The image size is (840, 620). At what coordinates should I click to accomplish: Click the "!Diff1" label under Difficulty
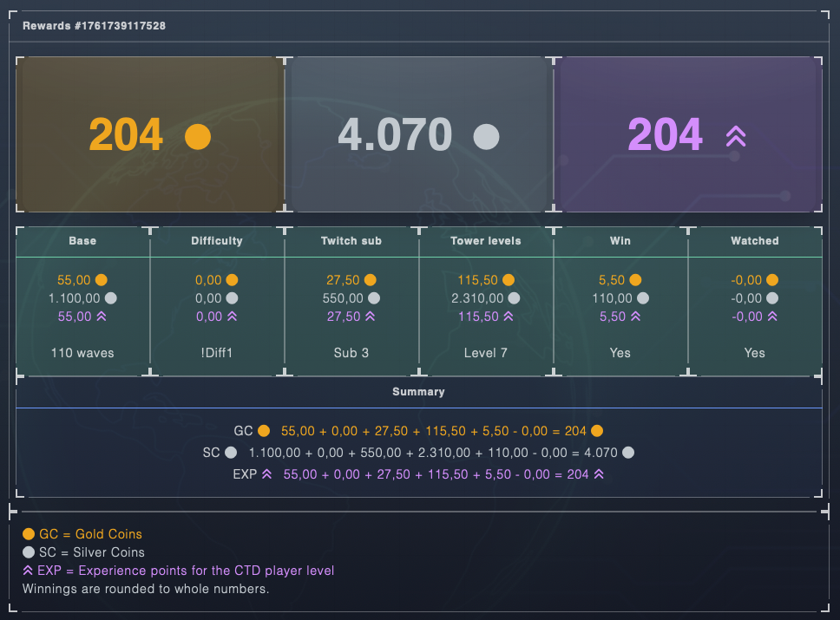(x=217, y=353)
